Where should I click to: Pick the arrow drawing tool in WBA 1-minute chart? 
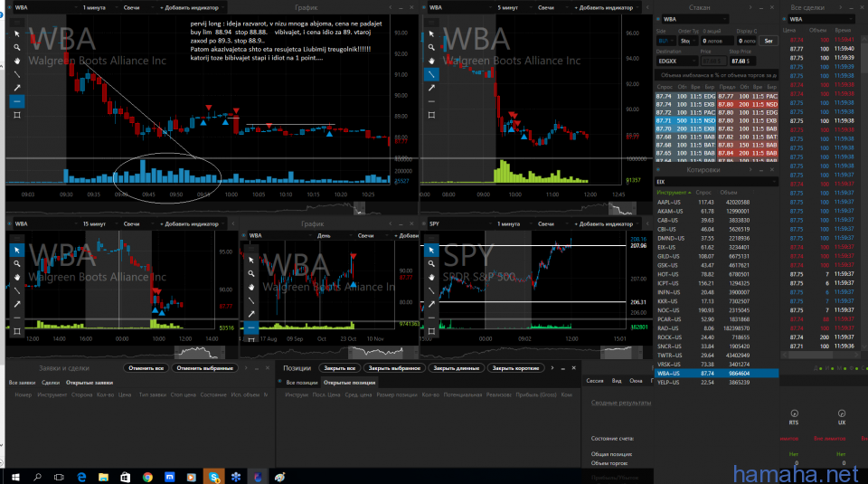tap(17, 88)
